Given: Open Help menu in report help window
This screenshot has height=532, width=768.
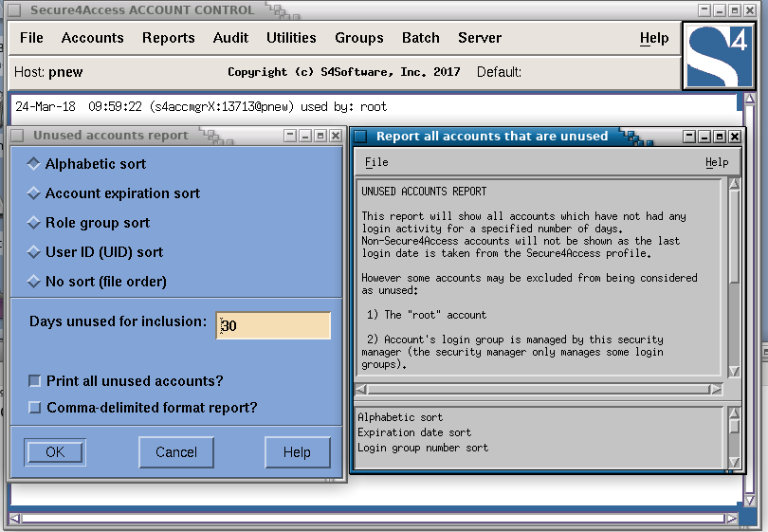Looking at the screenshot, I should click(x=717, y=162).
